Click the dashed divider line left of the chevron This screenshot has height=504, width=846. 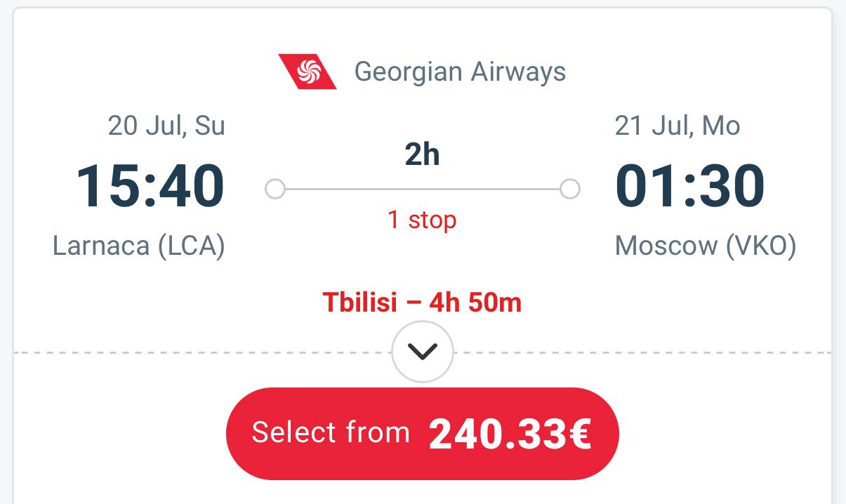203,352
